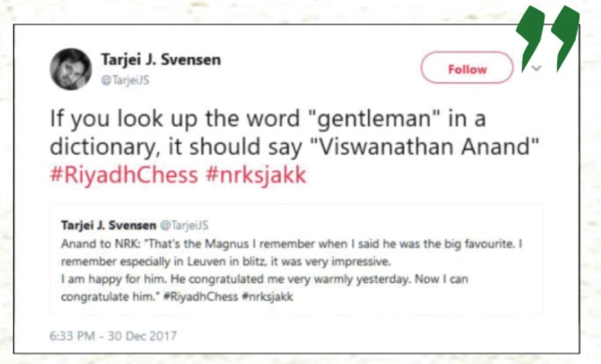Click the Follow button
This screenshot has width=601, height=364.
pyautogui.click(x=467, y=69)
